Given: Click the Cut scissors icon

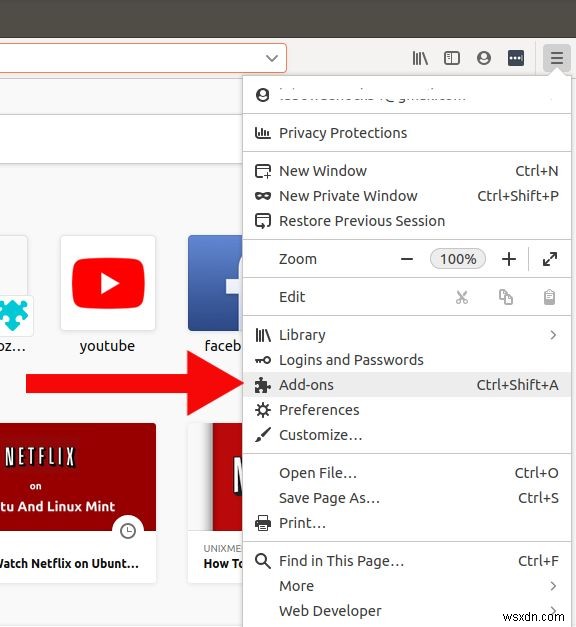Looking at the screenshot, I should pos(462,297).
